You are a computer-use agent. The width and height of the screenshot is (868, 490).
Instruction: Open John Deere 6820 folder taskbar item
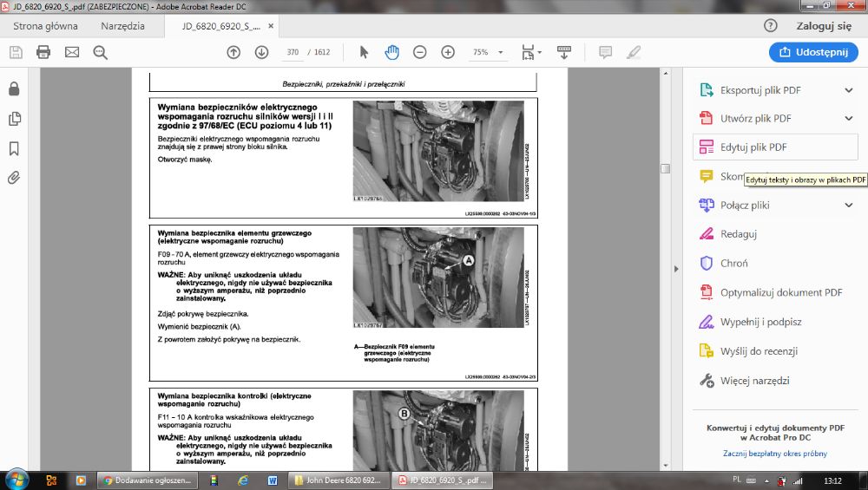339,480
